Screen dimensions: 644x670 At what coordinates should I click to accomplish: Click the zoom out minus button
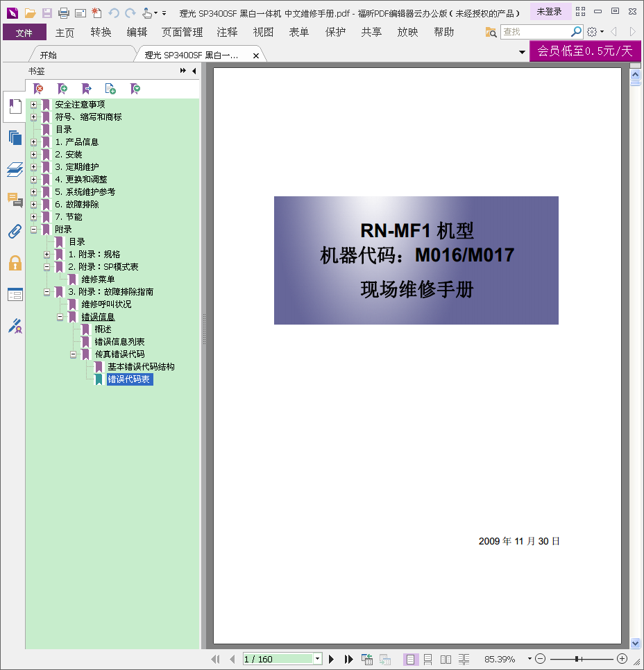[541, 659]
